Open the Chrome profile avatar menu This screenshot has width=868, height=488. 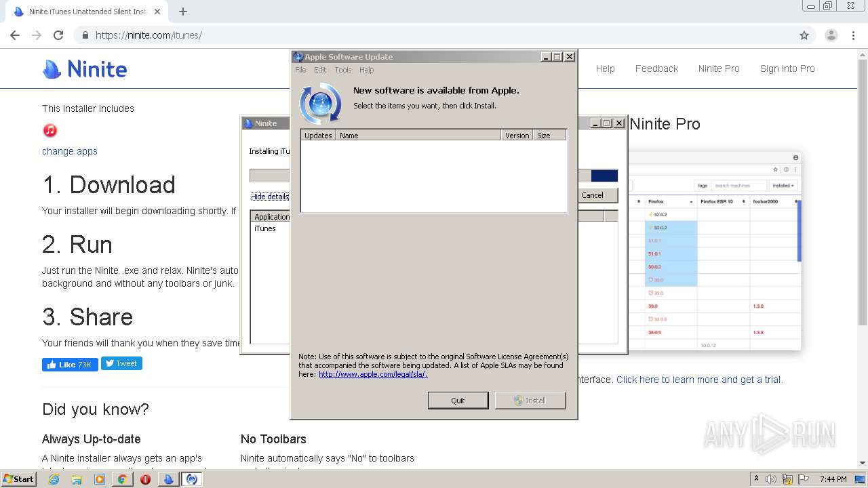[831, 35]
